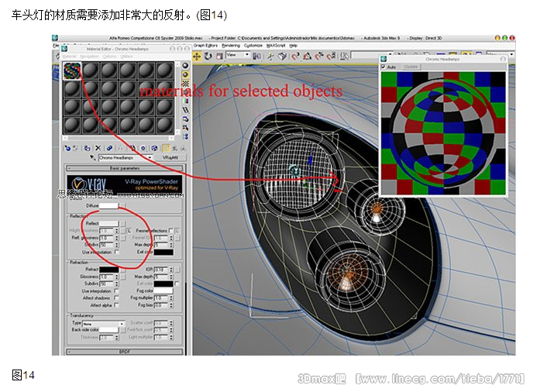Adjust the reflection Subdivs spinner

tap(117, 245)
